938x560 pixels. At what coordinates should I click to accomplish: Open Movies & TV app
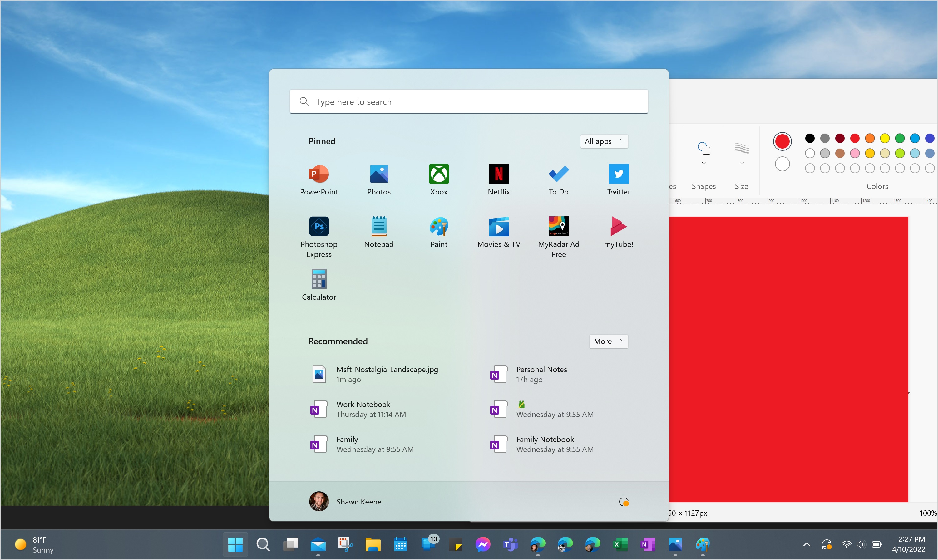point(499,233)
